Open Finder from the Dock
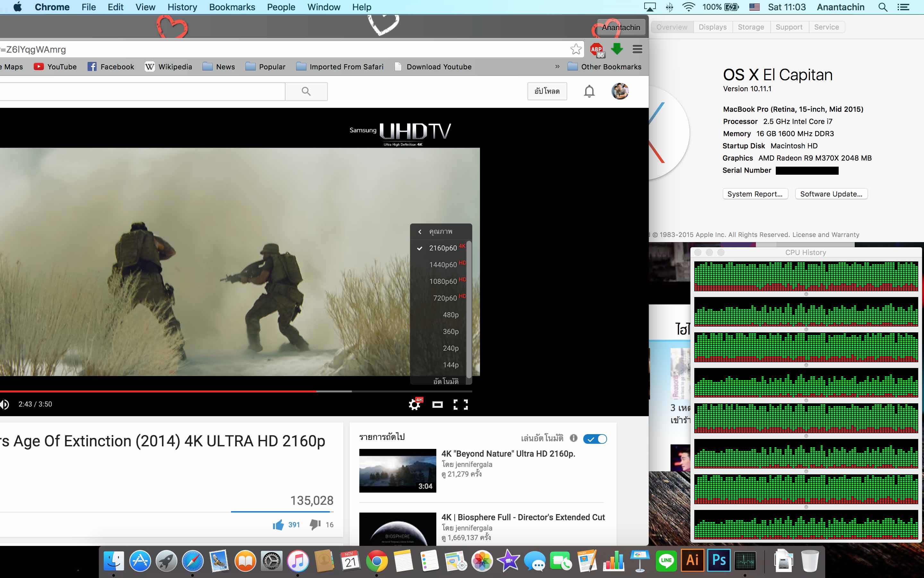 pyautogui.click(x=114, y=561)
